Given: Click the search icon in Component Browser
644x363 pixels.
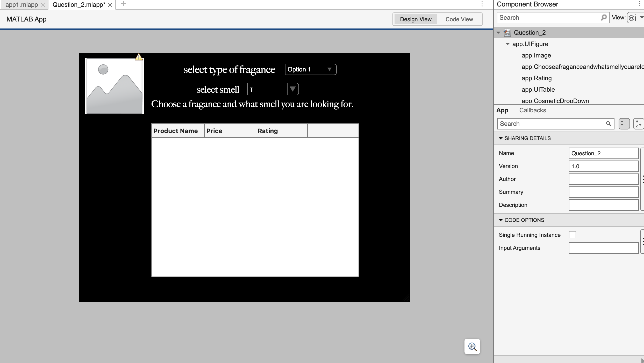Looking at the screenshot, I should point(604,17).
